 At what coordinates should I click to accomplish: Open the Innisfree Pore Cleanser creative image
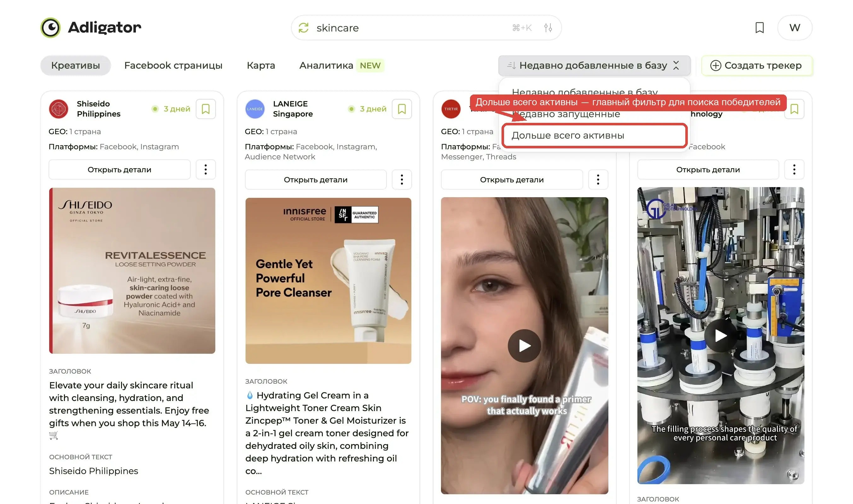point(328,281)
